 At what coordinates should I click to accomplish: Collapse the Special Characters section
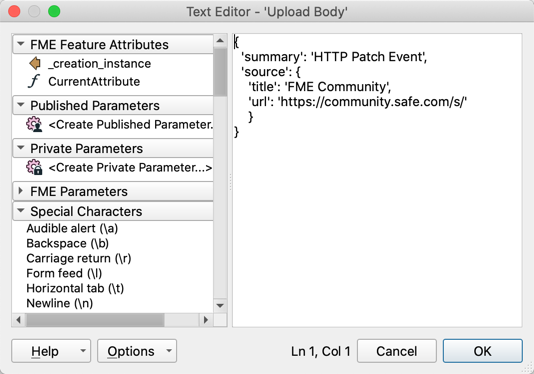[21, 211]
